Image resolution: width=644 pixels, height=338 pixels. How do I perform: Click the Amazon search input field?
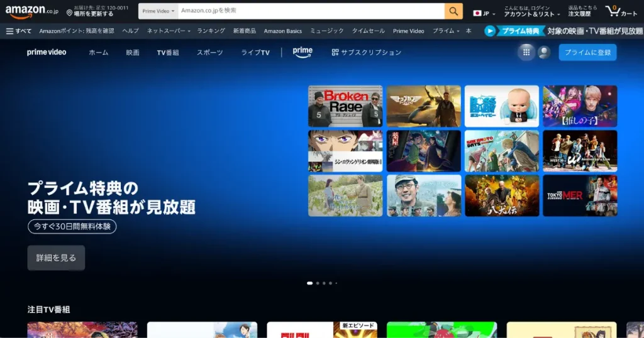[x=311, y=11]
